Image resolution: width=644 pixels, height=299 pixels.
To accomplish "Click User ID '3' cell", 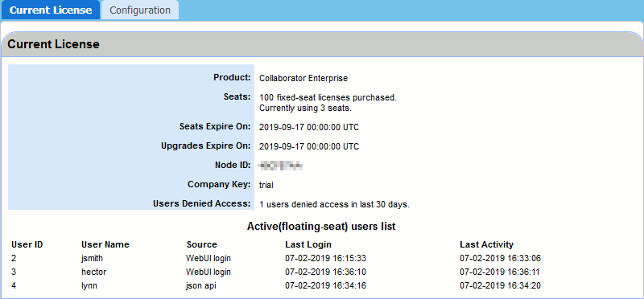I will pos(14,272).
